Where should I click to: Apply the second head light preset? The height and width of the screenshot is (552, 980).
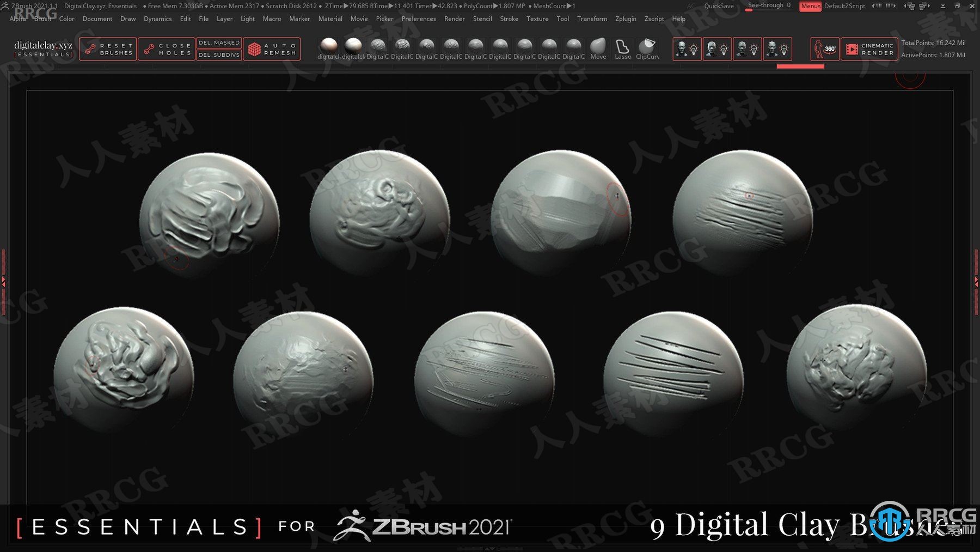(717, 49)
